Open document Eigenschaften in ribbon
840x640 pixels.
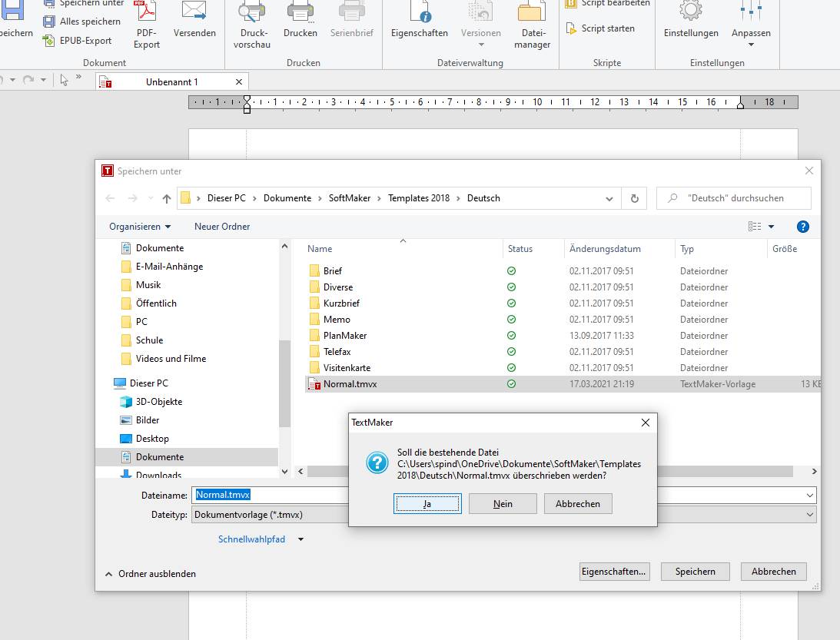pos(419,20)
